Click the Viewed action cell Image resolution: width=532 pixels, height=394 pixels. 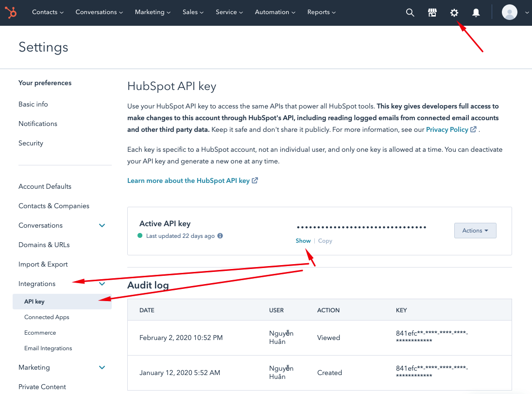(328, 338)
